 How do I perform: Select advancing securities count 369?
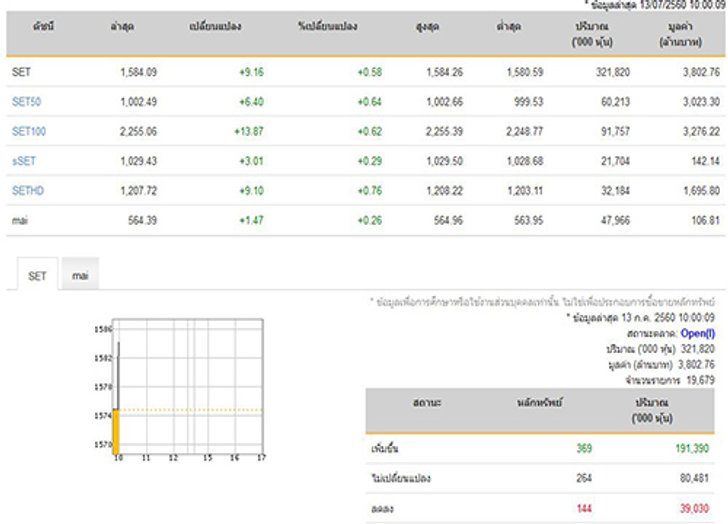coord(584,448)
